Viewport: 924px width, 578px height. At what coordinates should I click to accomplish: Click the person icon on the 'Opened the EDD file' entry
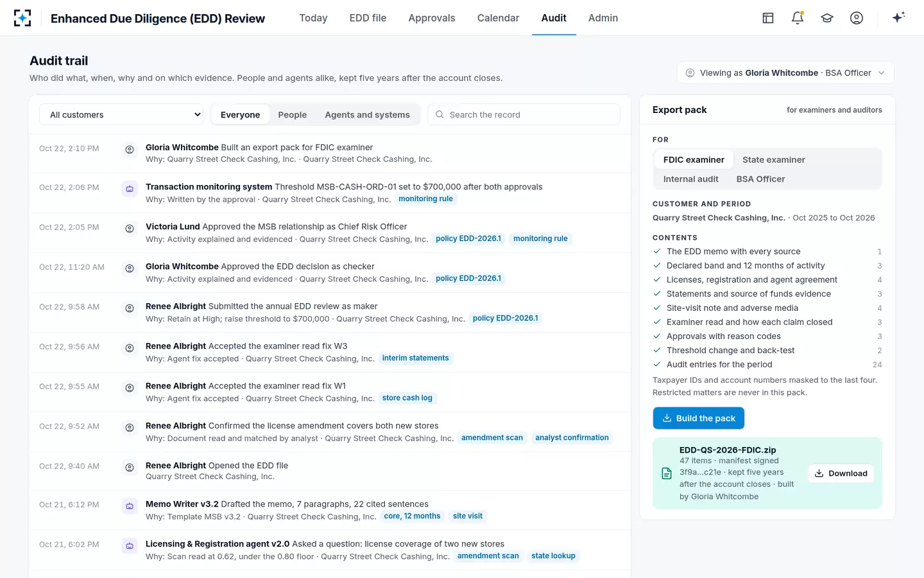130,468
